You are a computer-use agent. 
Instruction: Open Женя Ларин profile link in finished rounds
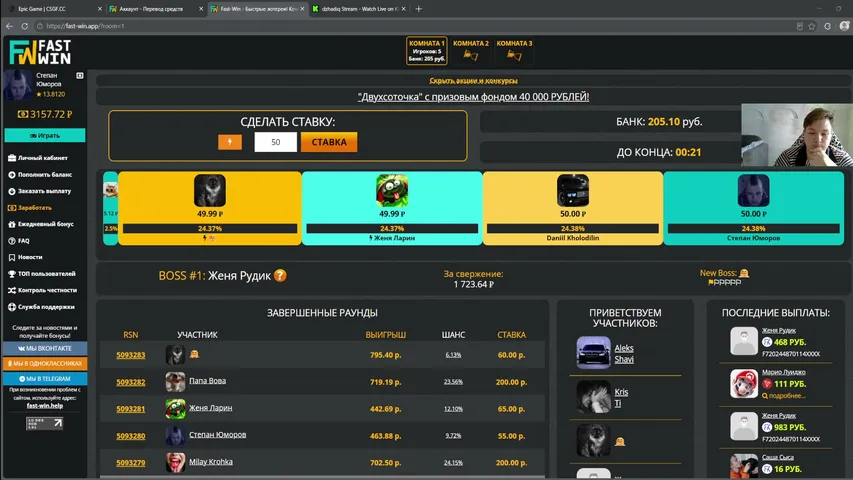(x=211, y=408)
